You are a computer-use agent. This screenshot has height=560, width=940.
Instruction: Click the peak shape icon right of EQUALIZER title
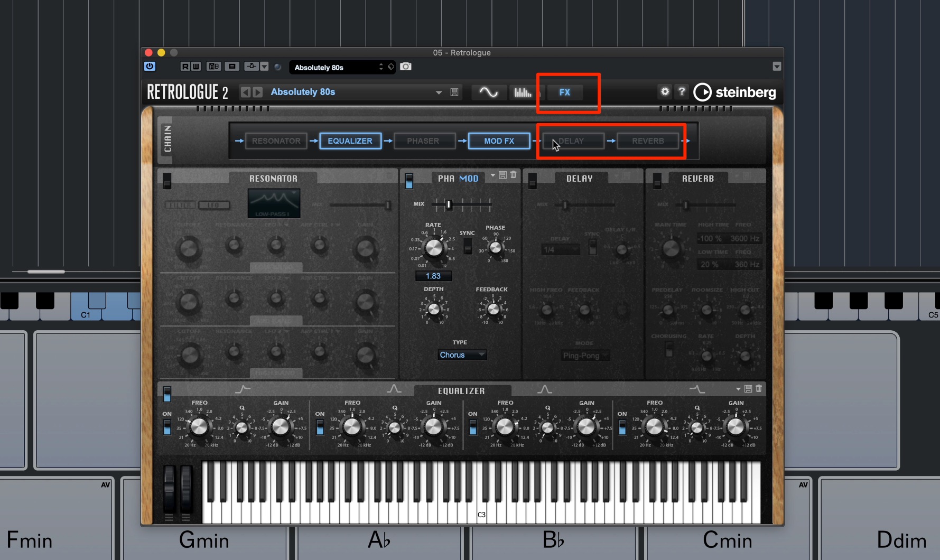[545, 389]
